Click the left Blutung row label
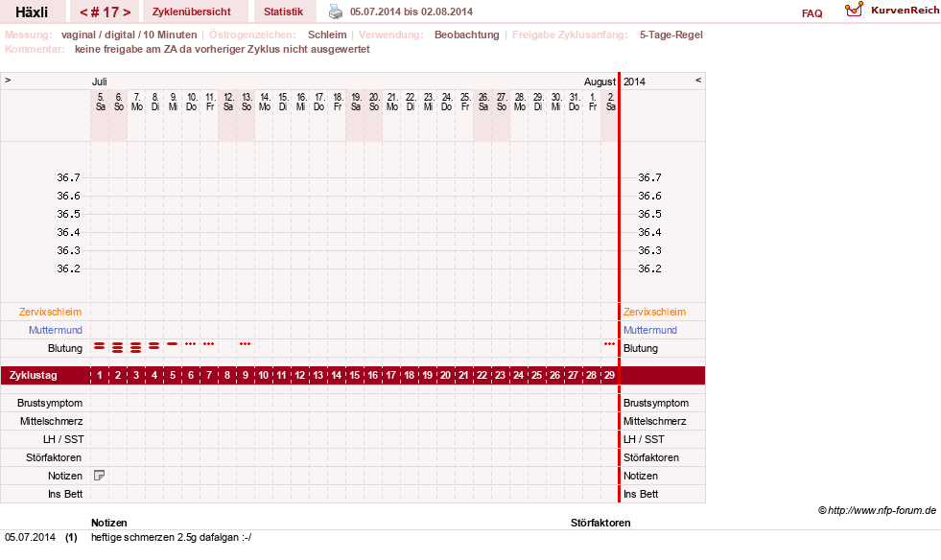 (x=65, y=348)
